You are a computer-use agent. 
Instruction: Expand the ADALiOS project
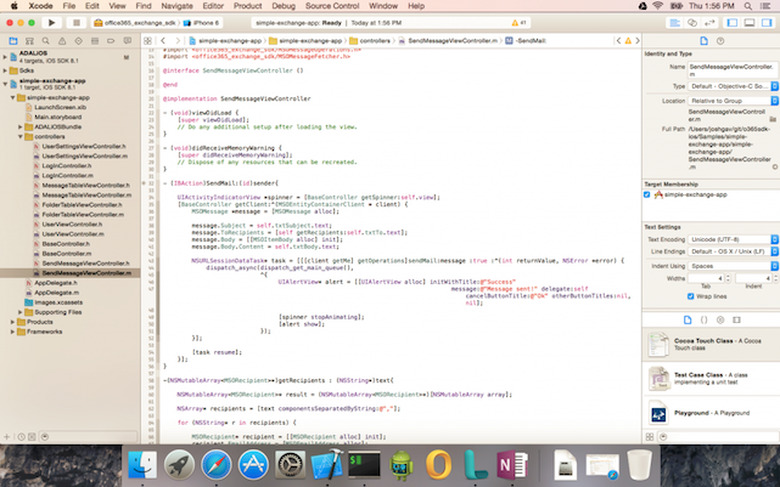[x=5, y=57]
